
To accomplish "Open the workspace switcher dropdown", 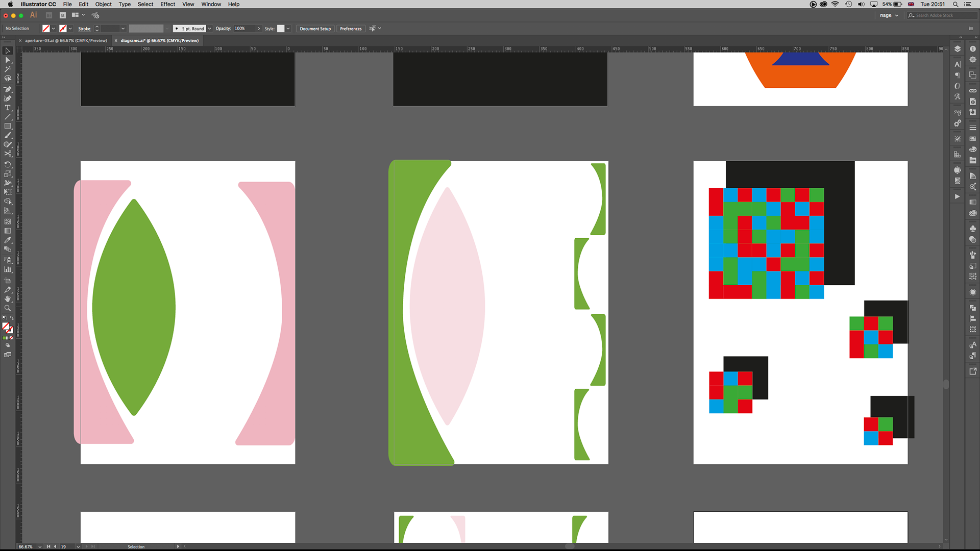I will pos(889,15).
